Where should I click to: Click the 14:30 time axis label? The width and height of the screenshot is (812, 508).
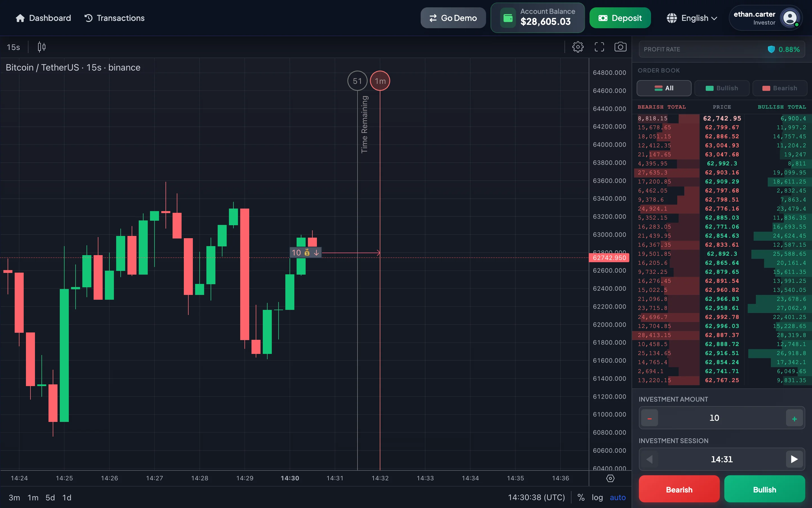click(290, 478)
